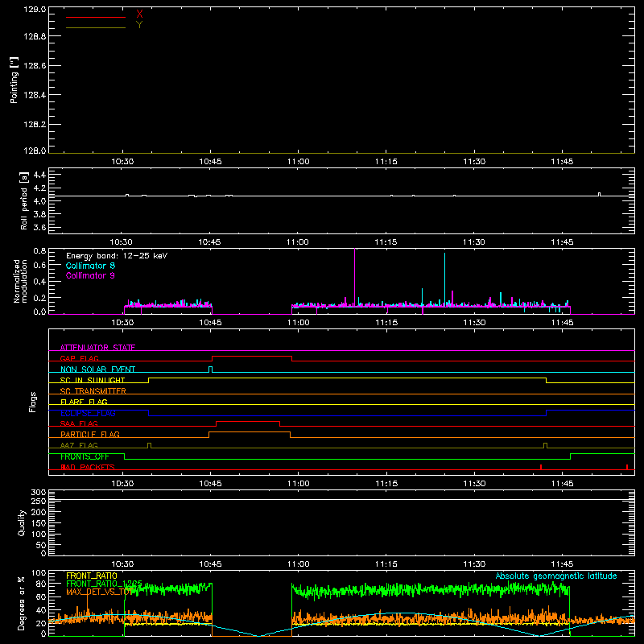Click the yellow FRONT_RATIO legend entry
Image resolution: width=644 pixels, height=644 pixels.
(92, 576)
